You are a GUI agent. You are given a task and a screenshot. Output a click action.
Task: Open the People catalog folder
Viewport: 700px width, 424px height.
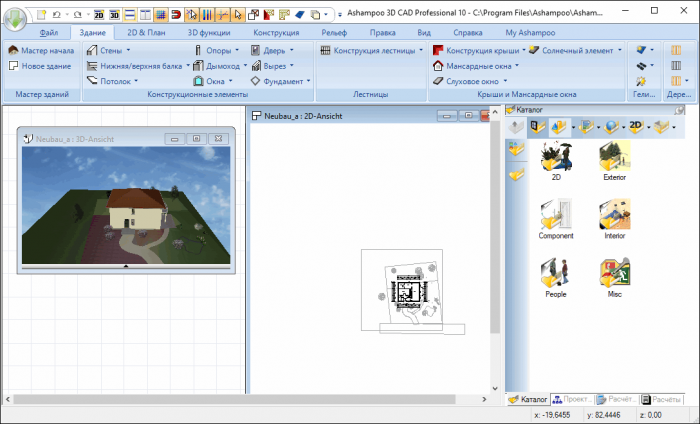point(556,277)
